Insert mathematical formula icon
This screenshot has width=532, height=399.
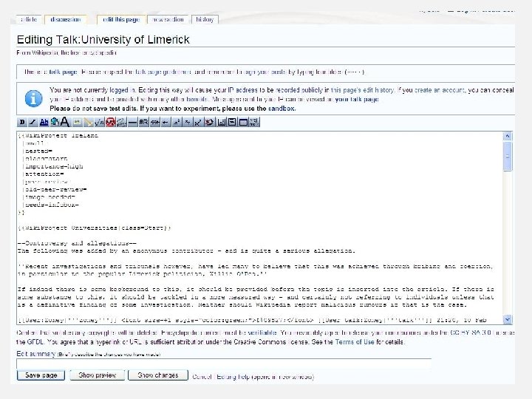[99, 122]
